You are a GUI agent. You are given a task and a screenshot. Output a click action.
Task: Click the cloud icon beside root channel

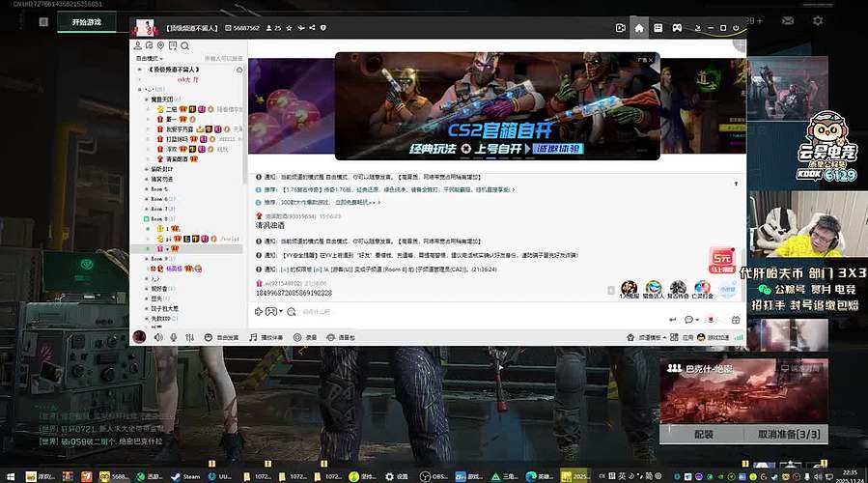239,70
